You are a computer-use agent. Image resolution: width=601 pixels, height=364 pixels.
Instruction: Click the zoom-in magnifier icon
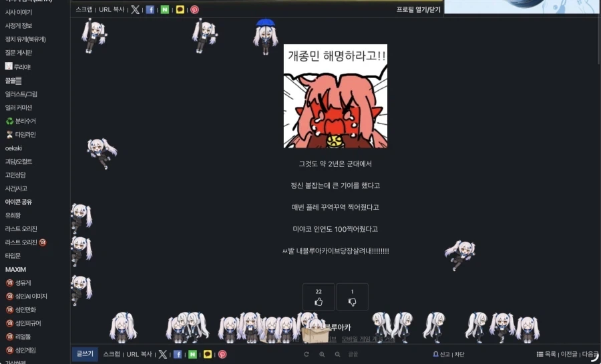click(322, 355)
